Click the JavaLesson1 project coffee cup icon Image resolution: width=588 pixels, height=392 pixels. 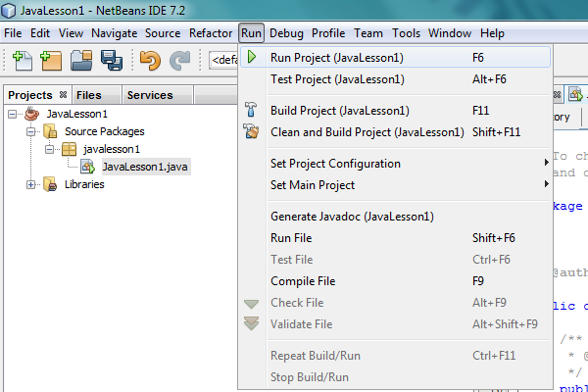click(x=32, y=114)
